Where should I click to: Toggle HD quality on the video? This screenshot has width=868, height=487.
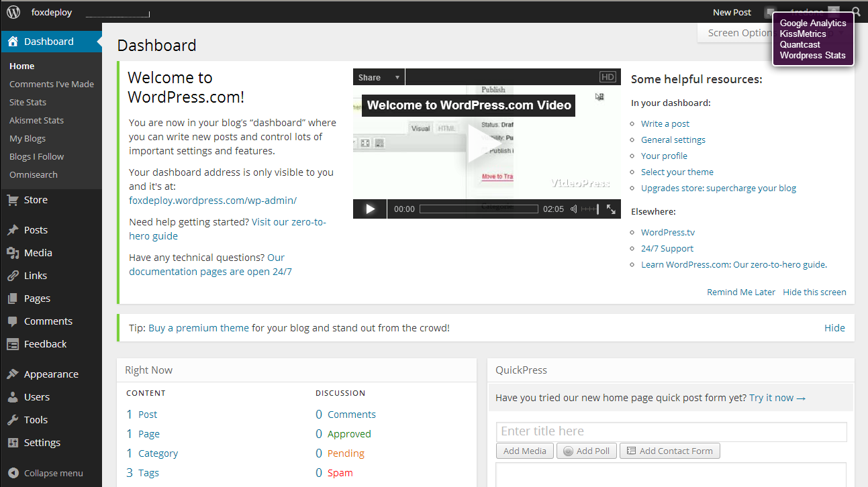pyautogui.click(x=608, y=77)
